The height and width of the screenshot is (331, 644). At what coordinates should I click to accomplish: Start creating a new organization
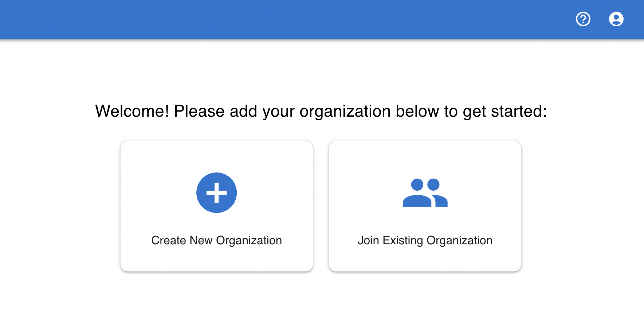[216, 206]
